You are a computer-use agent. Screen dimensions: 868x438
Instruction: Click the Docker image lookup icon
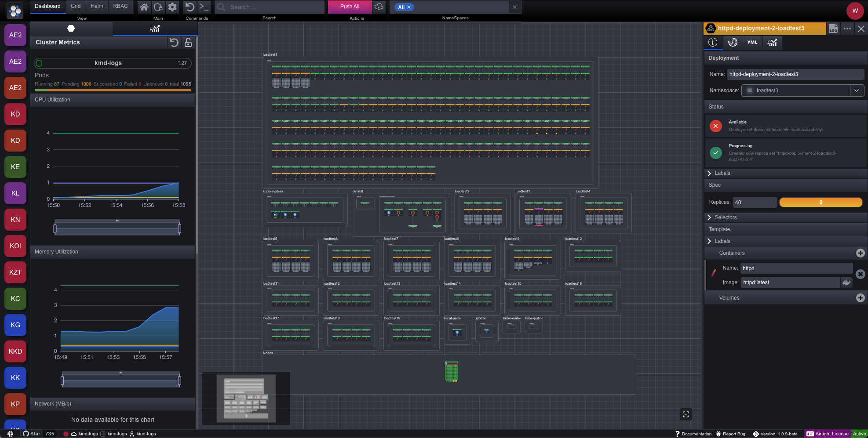pos(846,282)
